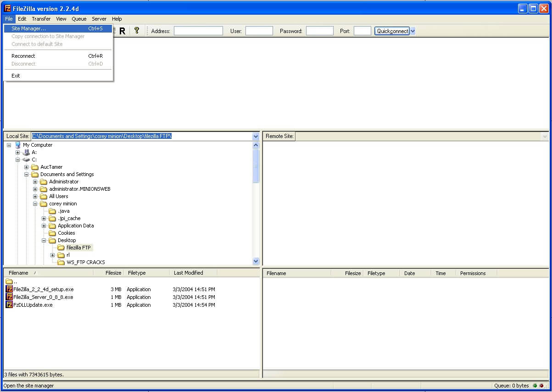Click the FileZilla title bar application icon
The width and height of the screenshot is (552, 392).
click(x=7, y=9)
